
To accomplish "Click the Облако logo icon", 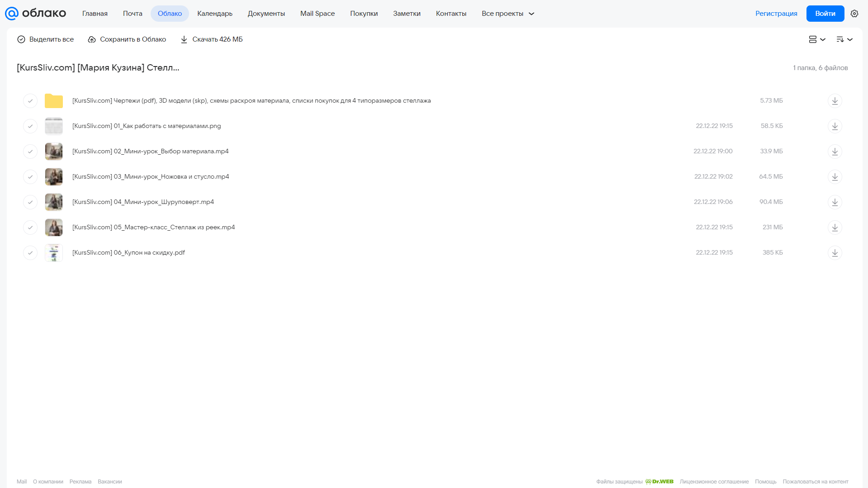I will coord(12,14).
